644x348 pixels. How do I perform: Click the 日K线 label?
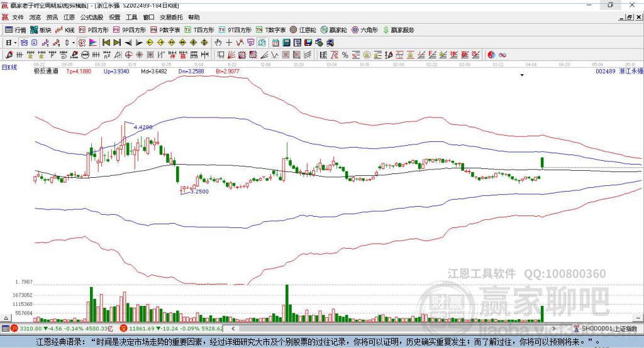(x=9, y=67)
